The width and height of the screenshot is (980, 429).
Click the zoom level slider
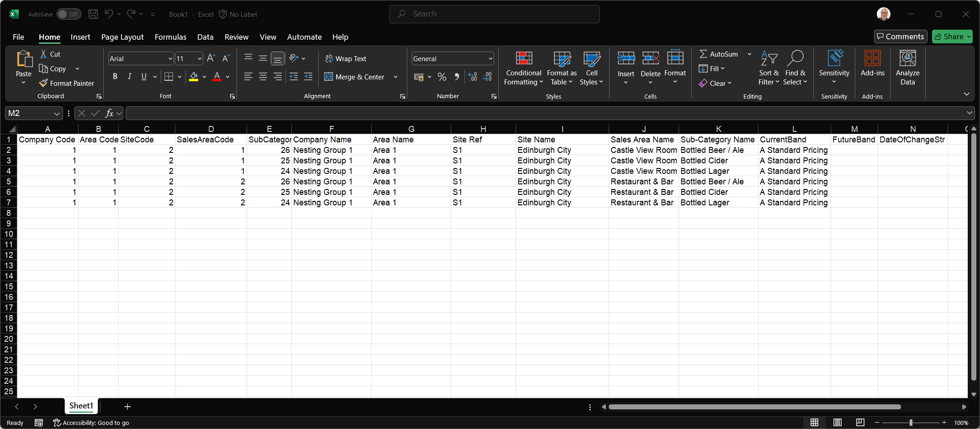click(910, 423)
